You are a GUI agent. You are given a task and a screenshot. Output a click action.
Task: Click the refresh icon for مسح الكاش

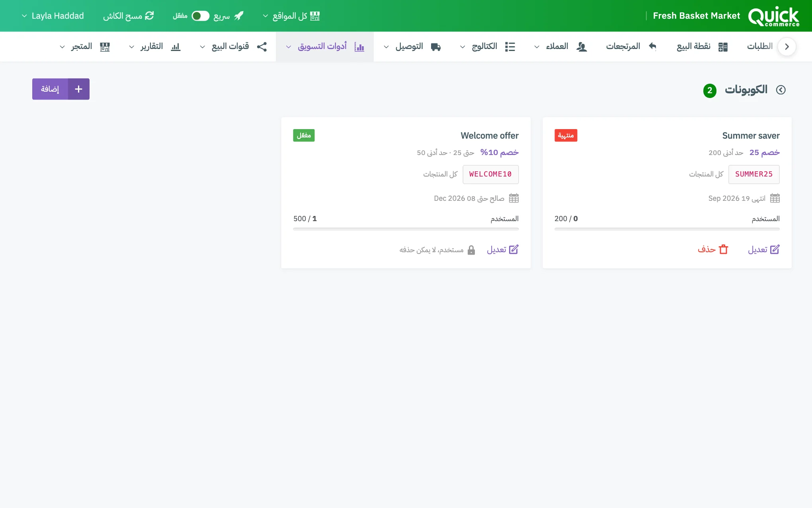[149, 16]
